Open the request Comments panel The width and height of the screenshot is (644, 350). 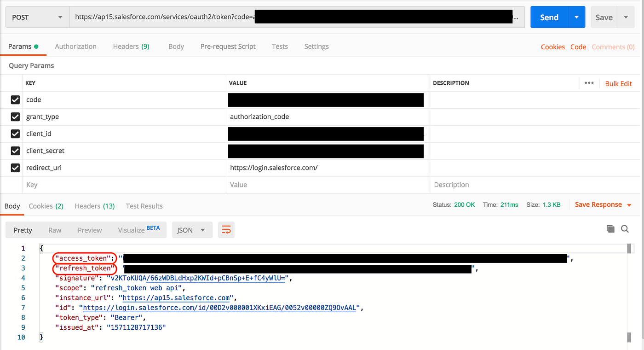tap(613, 47)
